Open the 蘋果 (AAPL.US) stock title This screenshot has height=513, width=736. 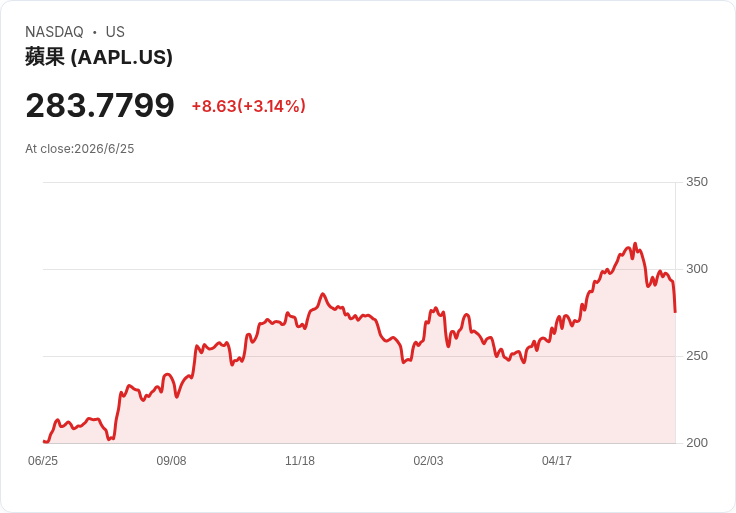[99, 57]
